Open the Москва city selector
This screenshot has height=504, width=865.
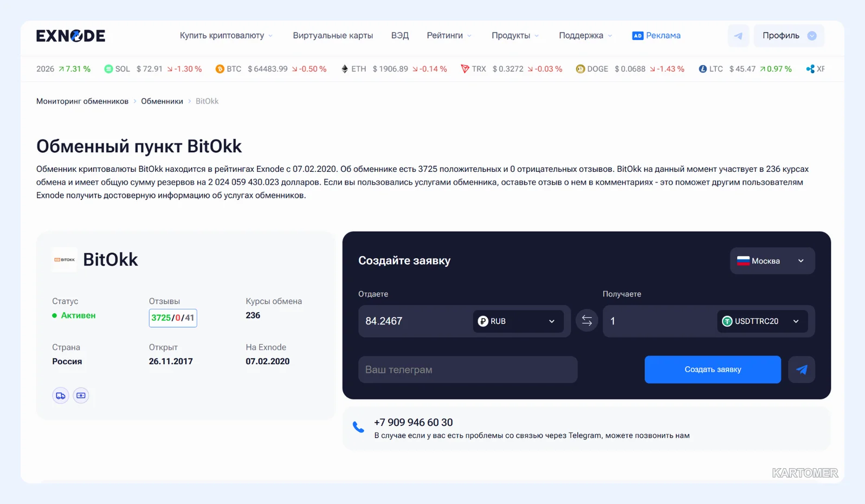772,261
